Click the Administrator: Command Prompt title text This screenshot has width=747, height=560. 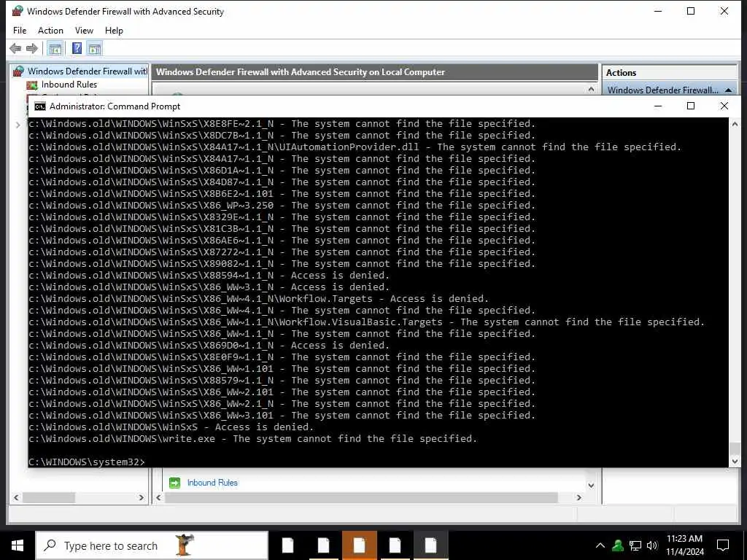pos(115,106)
